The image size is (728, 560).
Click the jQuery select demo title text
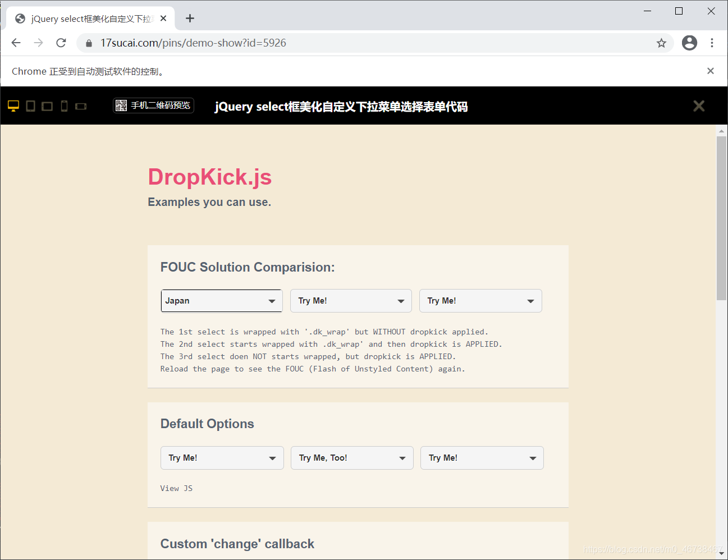click(341, 107)
